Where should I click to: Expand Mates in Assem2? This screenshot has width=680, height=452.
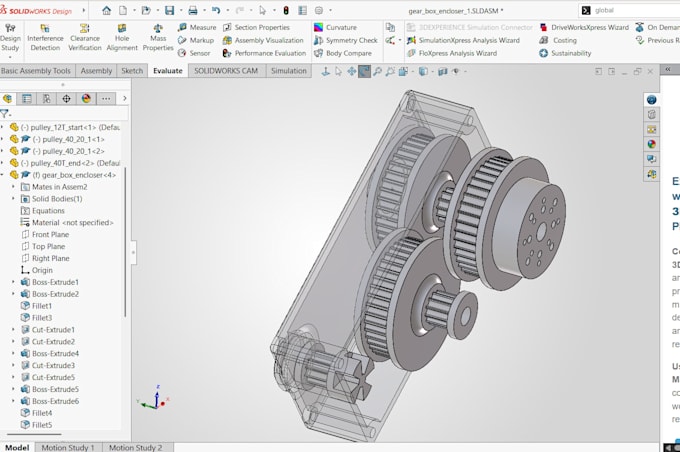click(13, 187)
